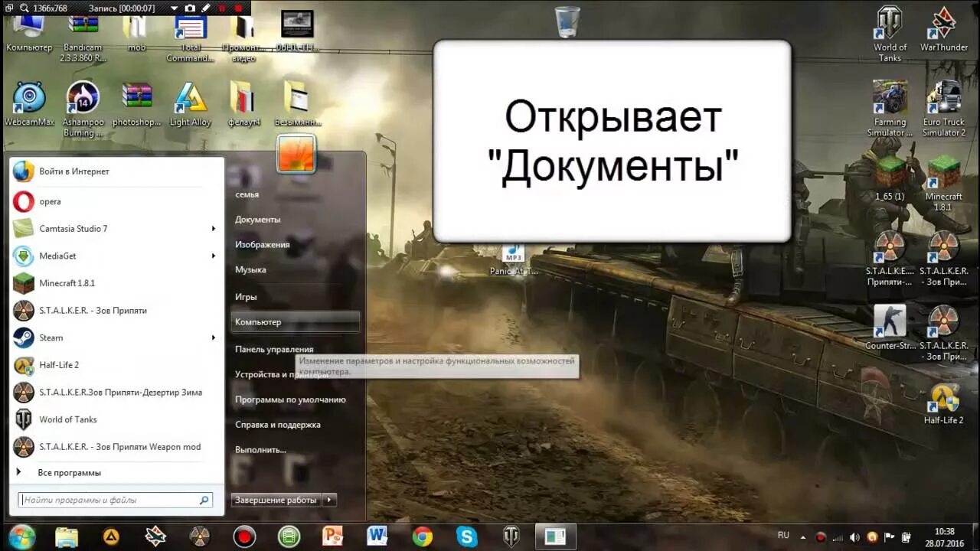Screen dimensions: 980x551
Task: Expand the Camtasia Studio 7 submenu arrow
Action: click(214, 229)
